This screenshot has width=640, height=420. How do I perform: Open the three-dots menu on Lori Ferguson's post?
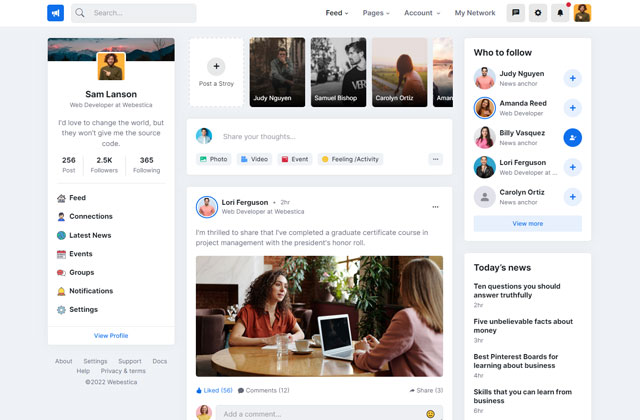pyautogui.click(x=435, y=207)
